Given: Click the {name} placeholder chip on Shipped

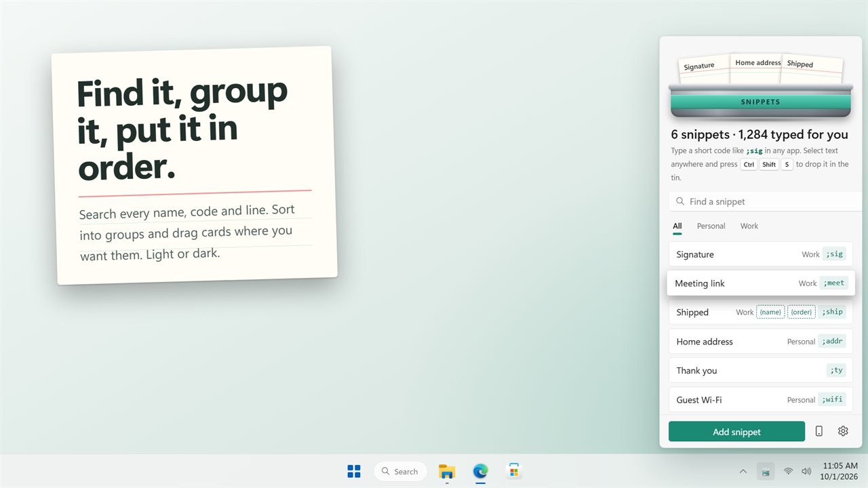Looking at the screenshot, I should tap(770, 312).
